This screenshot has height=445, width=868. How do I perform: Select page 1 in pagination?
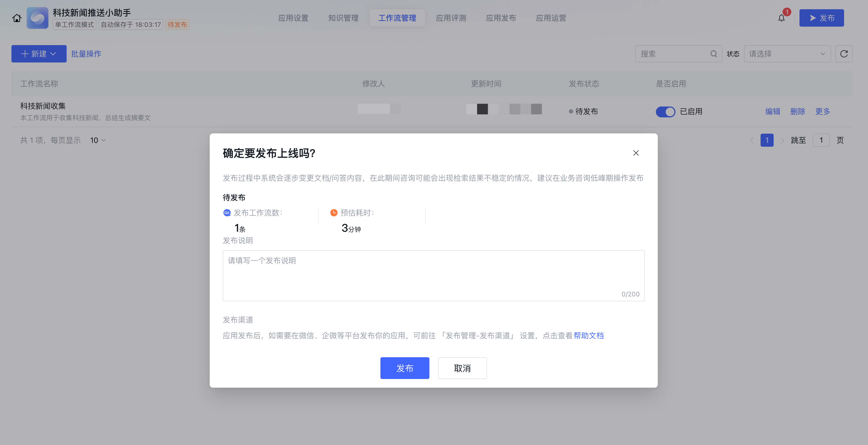(767, 140)
